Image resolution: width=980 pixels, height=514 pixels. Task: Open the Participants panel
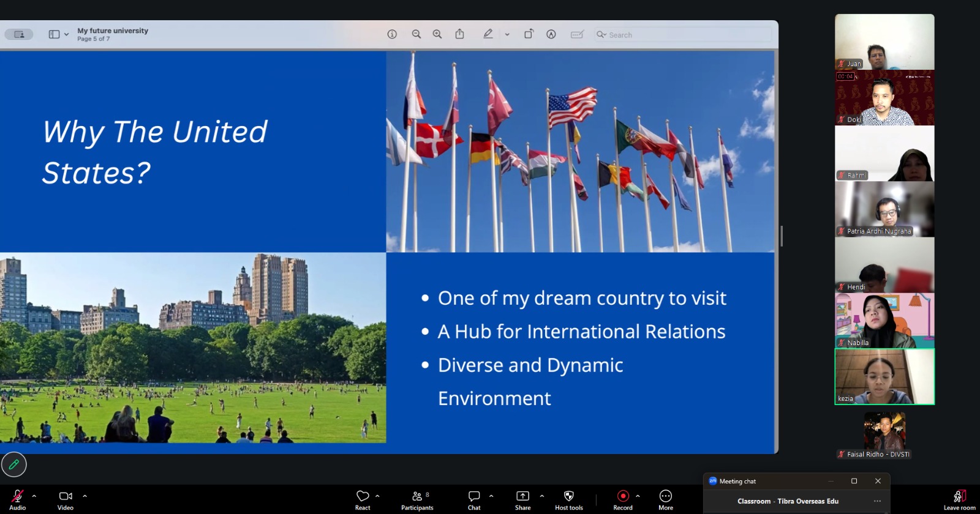417,499
